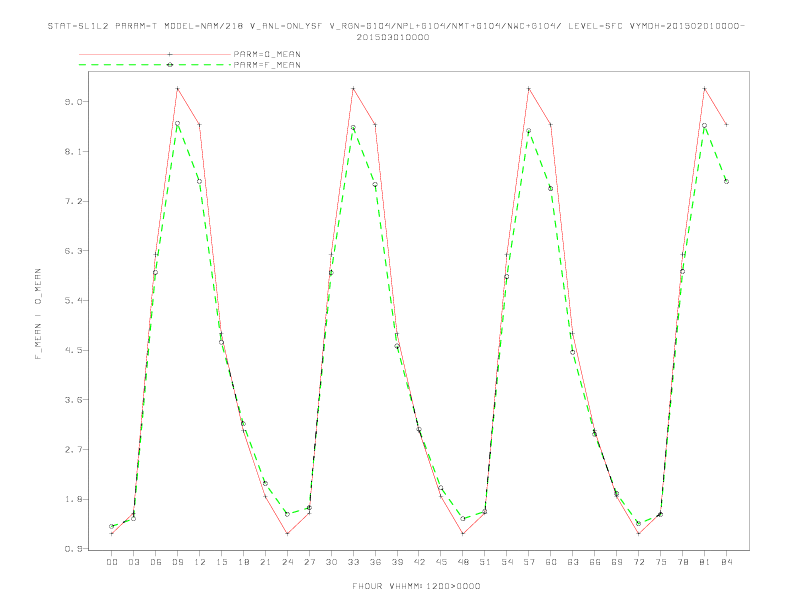Click the vertical axis label F_MEAN | O_MEAN

pyautogui.click(x=38, y=314)
